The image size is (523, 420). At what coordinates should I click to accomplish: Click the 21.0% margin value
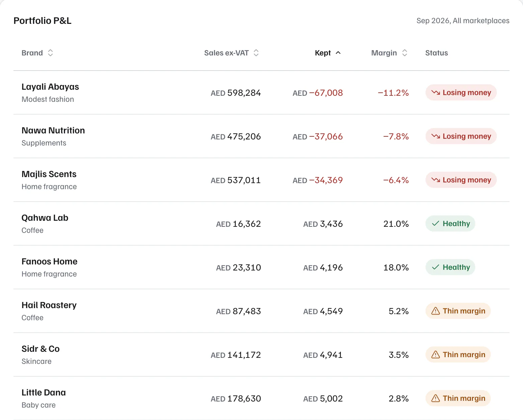pos(396,224)
